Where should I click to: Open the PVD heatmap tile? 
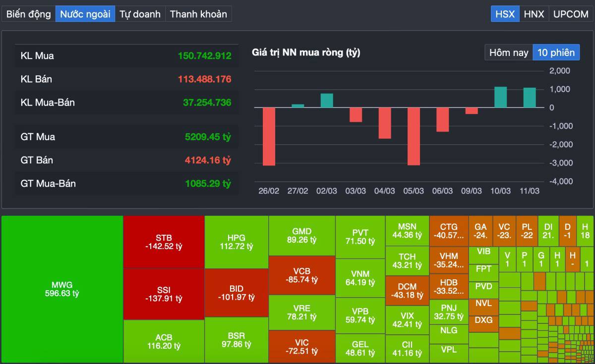483,289
